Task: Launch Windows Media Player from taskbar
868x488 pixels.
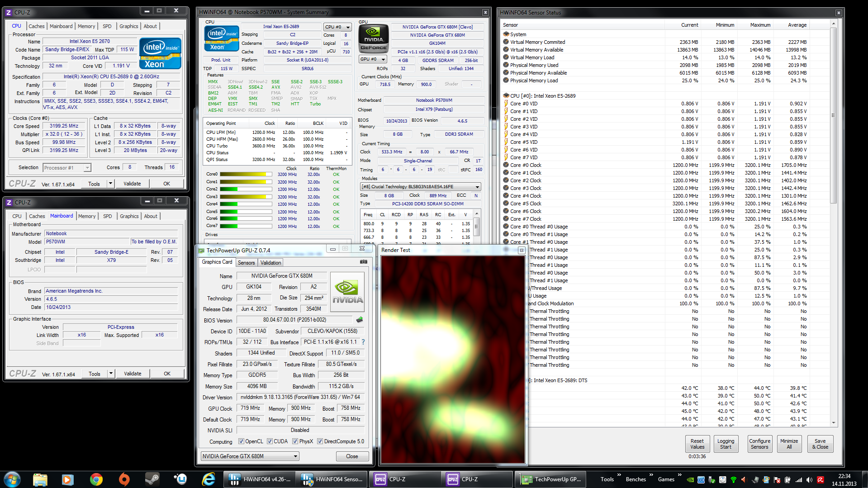Action: (68, 479)
